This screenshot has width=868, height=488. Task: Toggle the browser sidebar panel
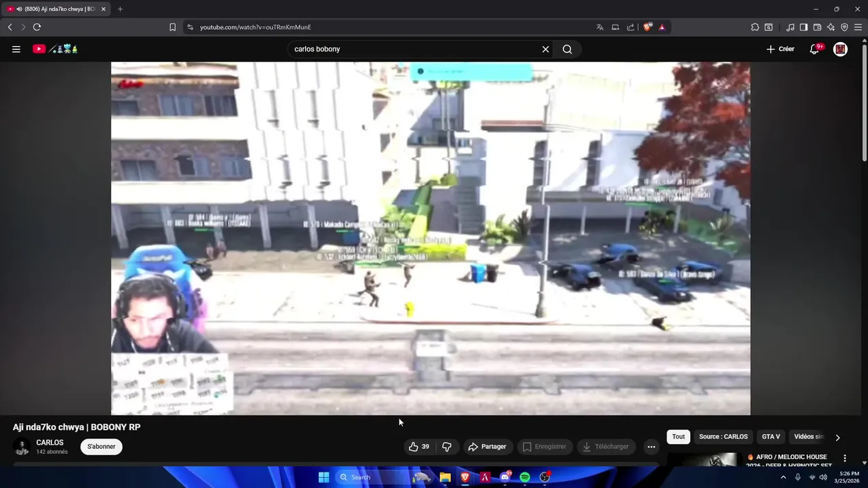[804, 27]
